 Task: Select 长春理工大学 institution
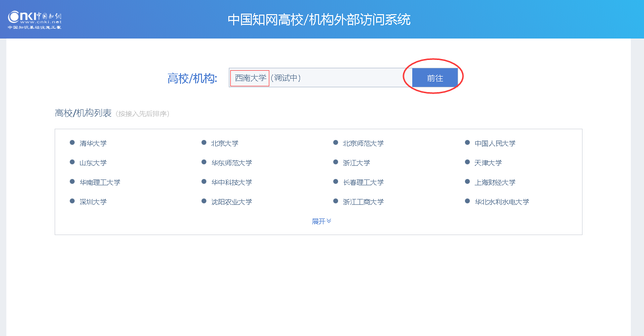(x=363, y=182)
